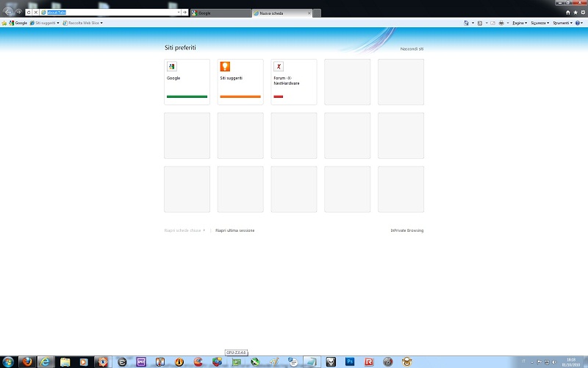588x368 pixels.
Task: Expand the Raccolta Web Slice dropdown
Action: pyautogui.click(x=101, y=23)
